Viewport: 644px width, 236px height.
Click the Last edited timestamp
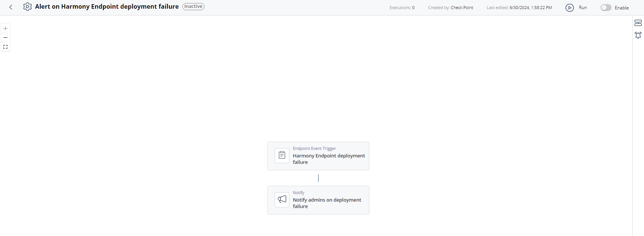click(519, 8)
